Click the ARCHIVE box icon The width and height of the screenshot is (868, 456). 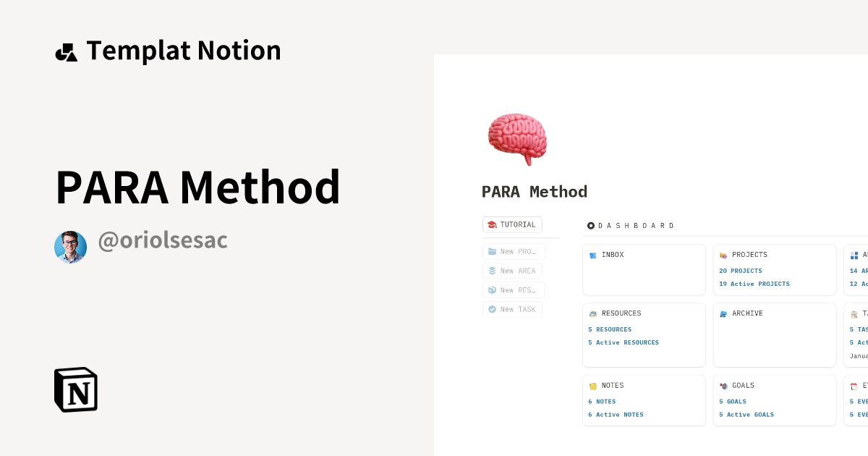[723, 313]
